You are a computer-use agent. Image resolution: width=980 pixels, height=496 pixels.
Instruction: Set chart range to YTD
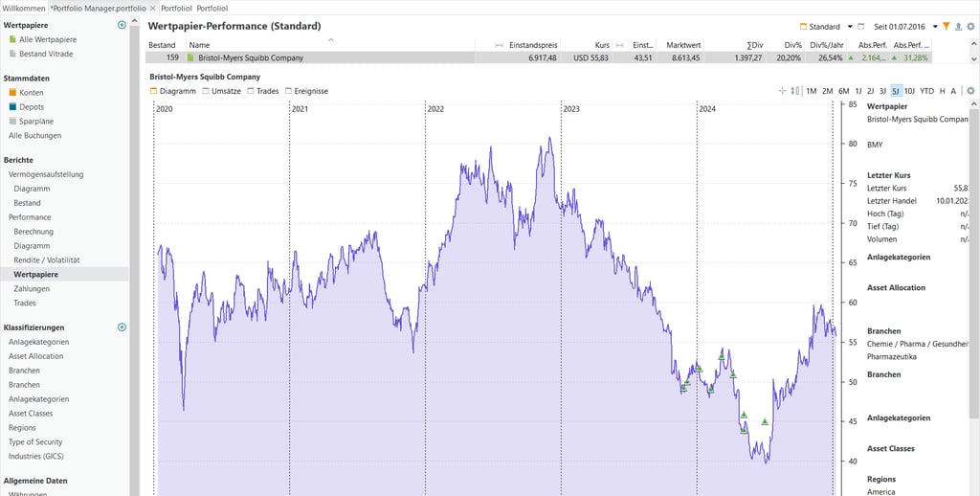926,91
